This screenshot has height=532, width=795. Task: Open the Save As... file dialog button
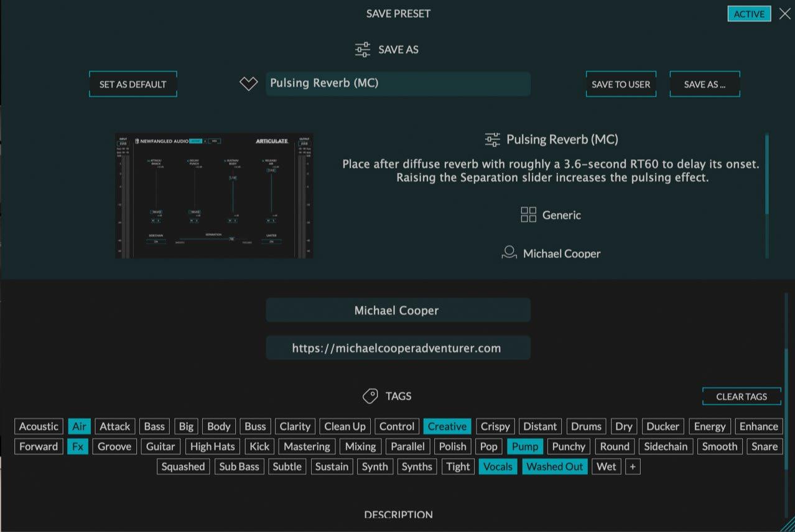pyautogui.click(x=705, y=84)
